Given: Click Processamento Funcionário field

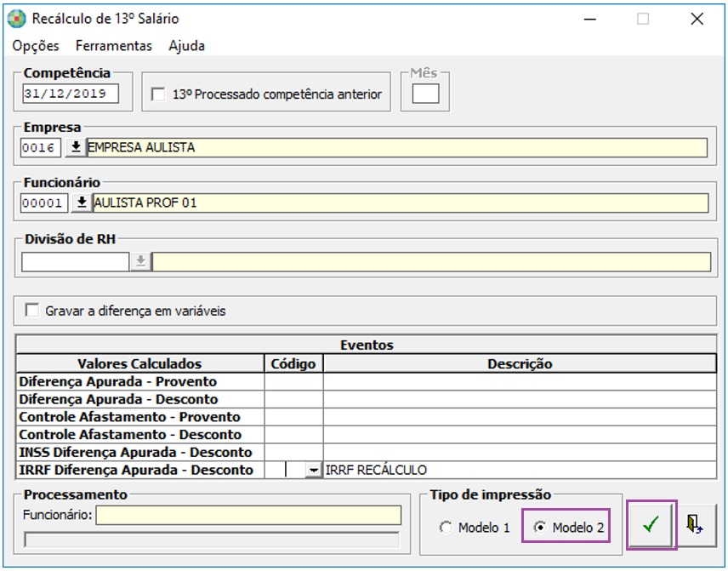Looking at the screenshot, I should [x=248, y=515].
